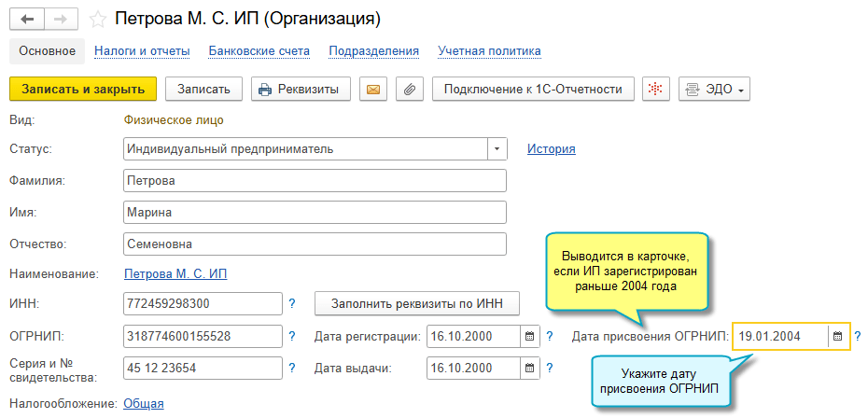This screenshot has height=418, width=868.
Task: Open attached files via paperclip icon
Action: pyautogui.click(x=410, y=89)
